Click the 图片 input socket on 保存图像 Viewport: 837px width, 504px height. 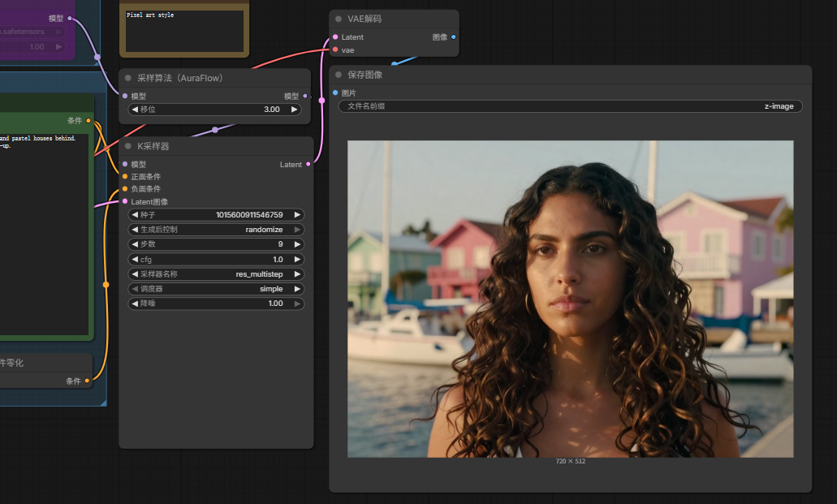(335, 93)
